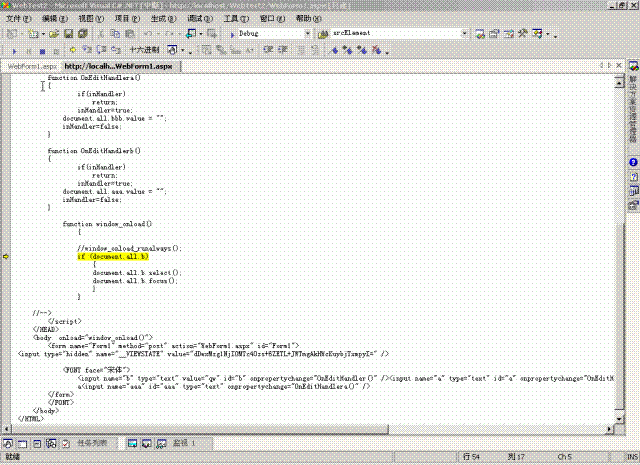This screenshot has height=465, width=640.
Task: Expand the Add New Item dropdown arrow
Action: 43,34
